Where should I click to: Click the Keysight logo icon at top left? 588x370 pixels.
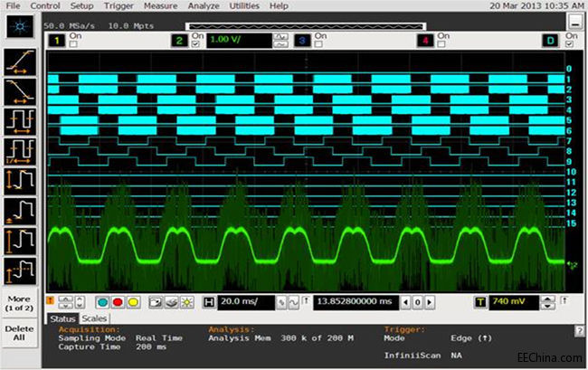(x=18, y=26)
